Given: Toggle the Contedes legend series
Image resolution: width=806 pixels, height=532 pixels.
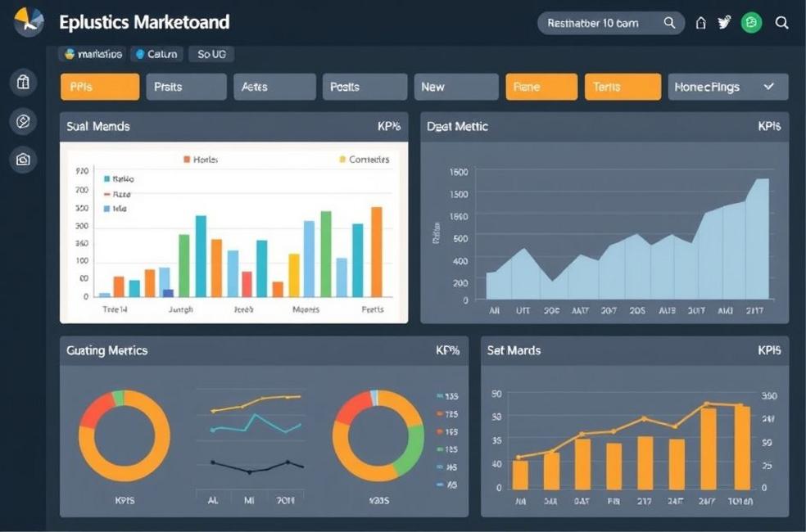Looking at the screenshot, I should tap(364, 160).
